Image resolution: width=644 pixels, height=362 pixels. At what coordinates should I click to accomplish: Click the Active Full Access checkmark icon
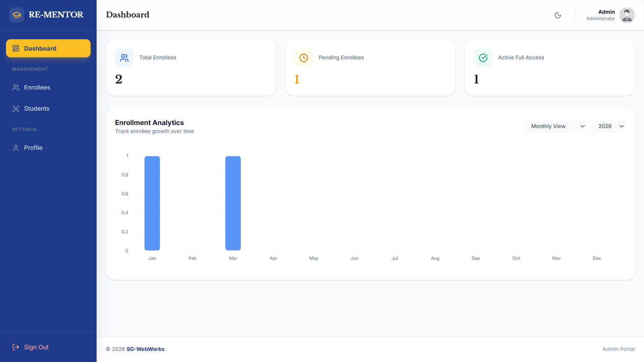click(x=483, y=58)
